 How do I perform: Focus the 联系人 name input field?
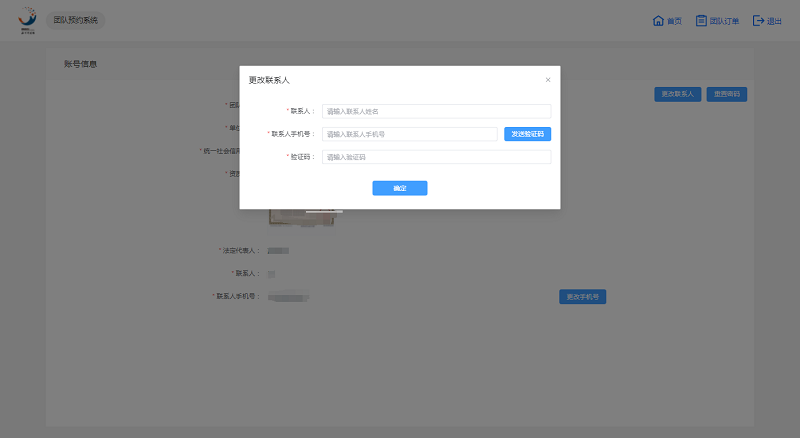click(x=436, y=111)
